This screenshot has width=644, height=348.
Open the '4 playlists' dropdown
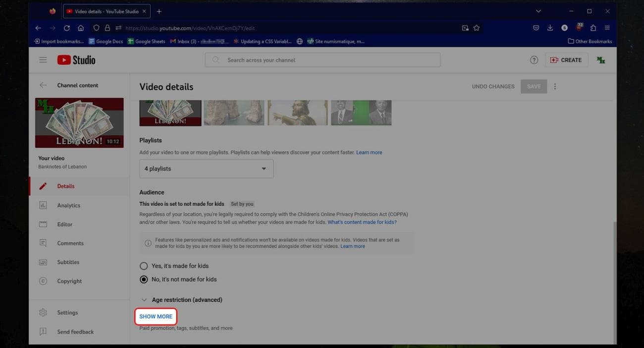coord(206,169)
